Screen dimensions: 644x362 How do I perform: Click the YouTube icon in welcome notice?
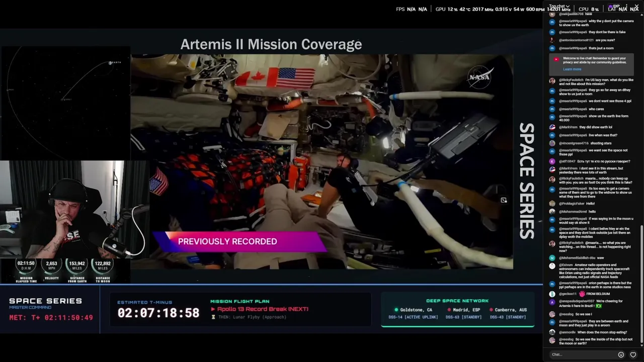click(556, 59)
